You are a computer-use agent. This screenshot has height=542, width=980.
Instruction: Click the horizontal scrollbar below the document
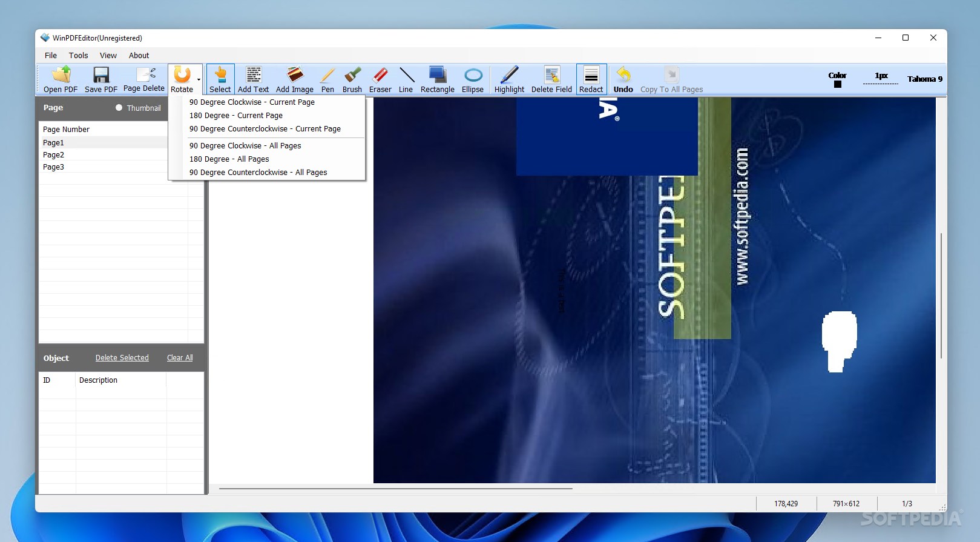395,488
